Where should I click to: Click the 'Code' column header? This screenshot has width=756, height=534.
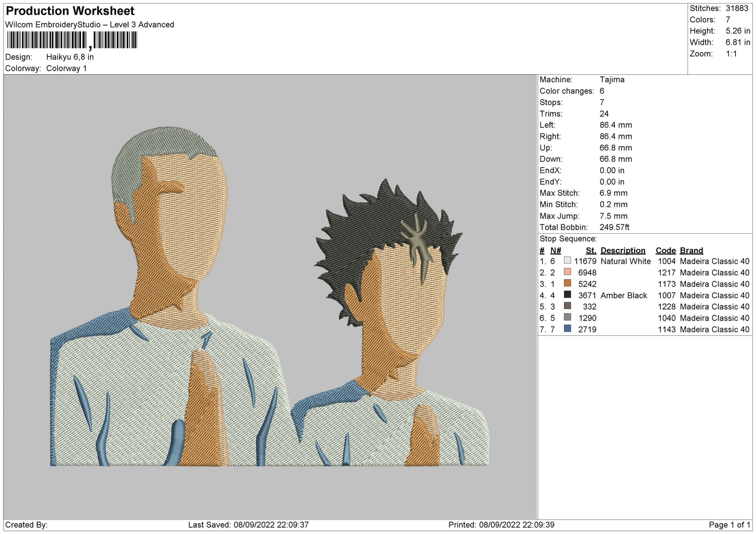click(665, 251)
